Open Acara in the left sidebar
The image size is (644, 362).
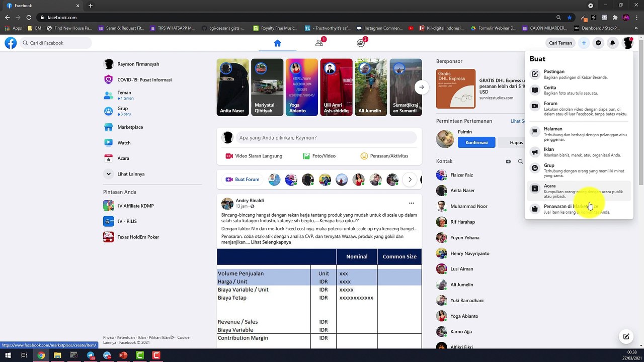click(x=152, y=158)
